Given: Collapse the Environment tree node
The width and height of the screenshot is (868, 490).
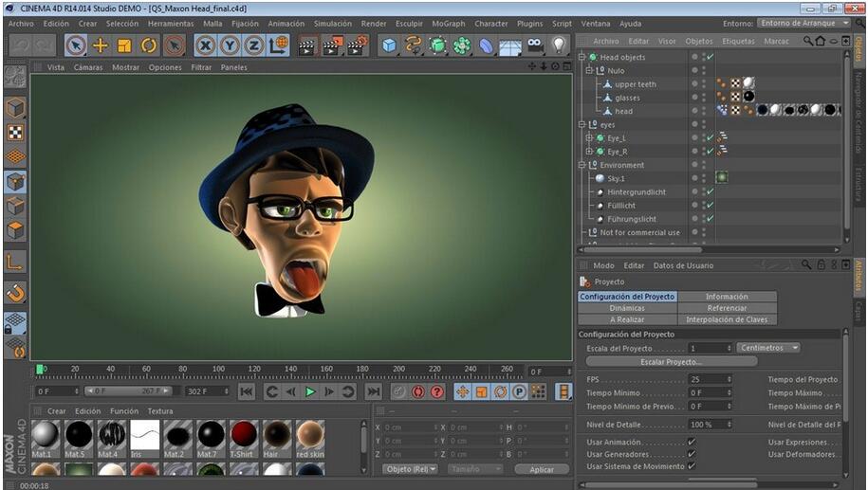Looking at the screenshot, I should coord(582,165).
